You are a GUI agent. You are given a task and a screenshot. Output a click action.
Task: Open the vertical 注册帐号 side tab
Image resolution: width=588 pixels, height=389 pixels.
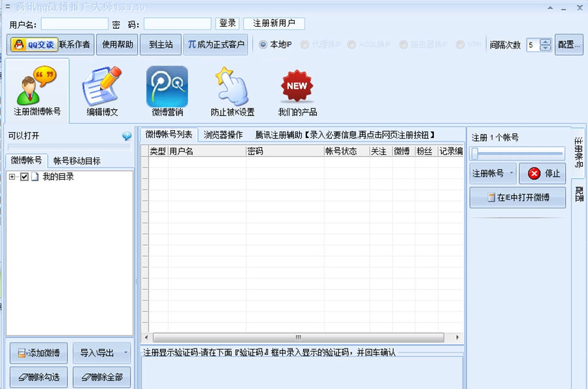[579, 152]
